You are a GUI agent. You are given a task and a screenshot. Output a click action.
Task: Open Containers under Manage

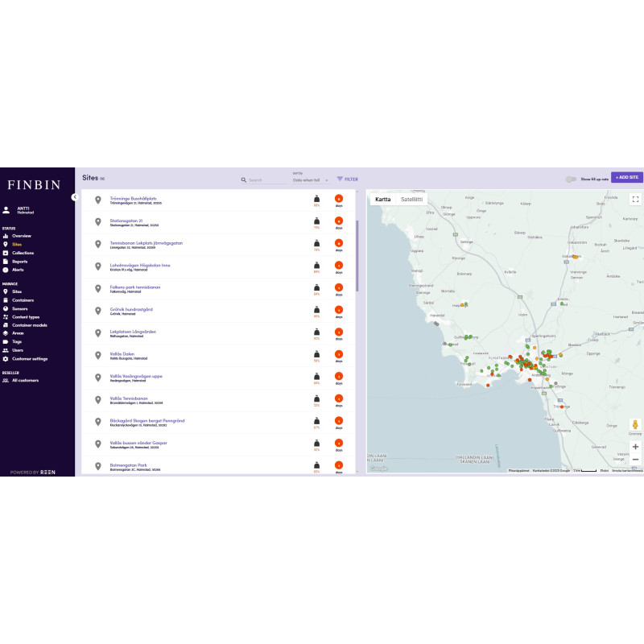tap(23, 300)
